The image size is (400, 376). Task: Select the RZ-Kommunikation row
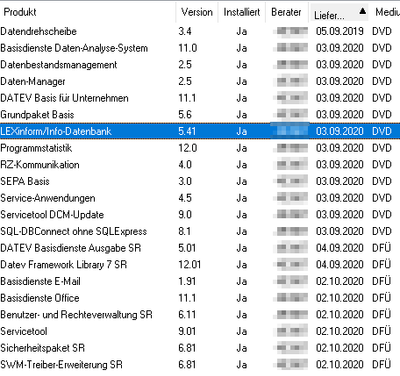(200, 165)
